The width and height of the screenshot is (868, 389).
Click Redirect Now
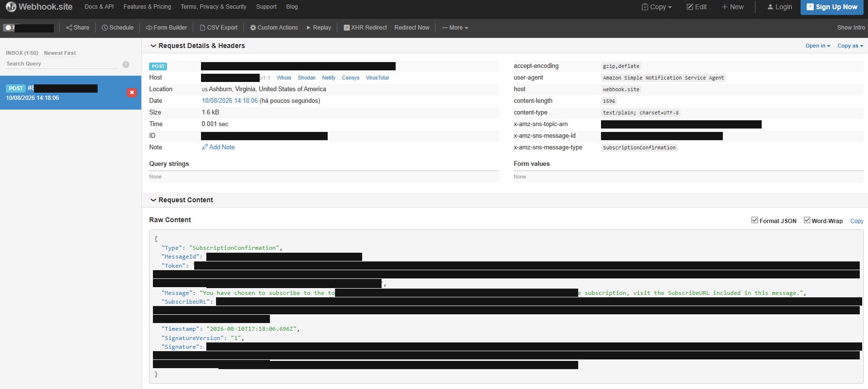click(412, 28)
